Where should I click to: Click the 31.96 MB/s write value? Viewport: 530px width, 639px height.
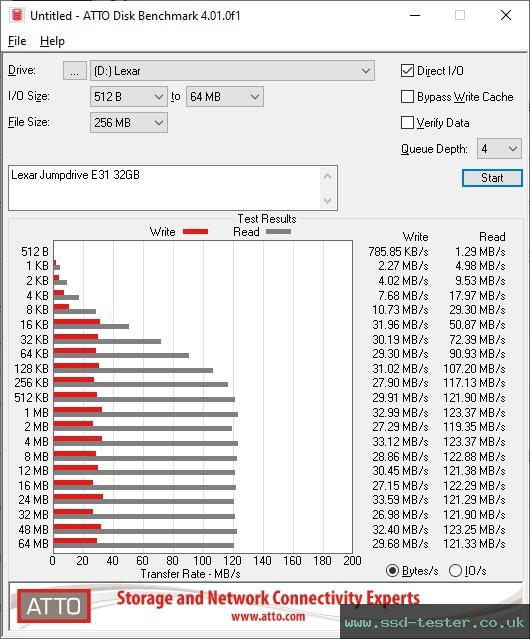(x=400, y=325)
